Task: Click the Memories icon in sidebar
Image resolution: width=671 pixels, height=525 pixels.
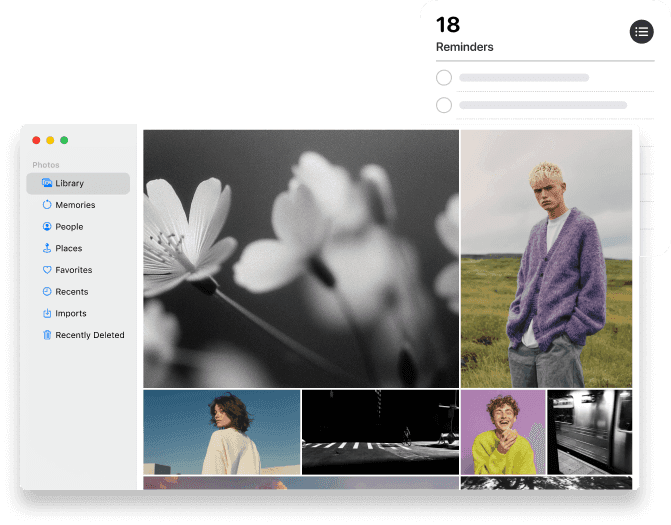Action: (x=46, y=205)
